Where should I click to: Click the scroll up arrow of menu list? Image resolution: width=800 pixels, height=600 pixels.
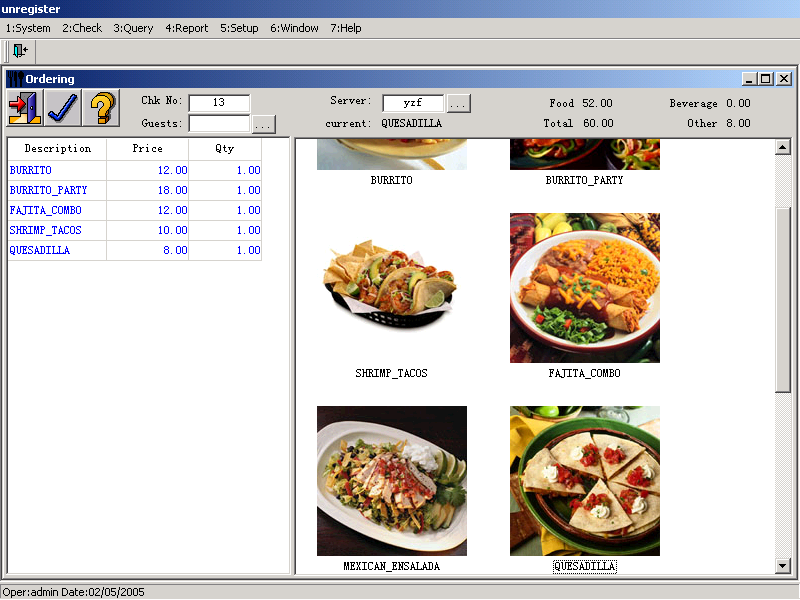783,148
